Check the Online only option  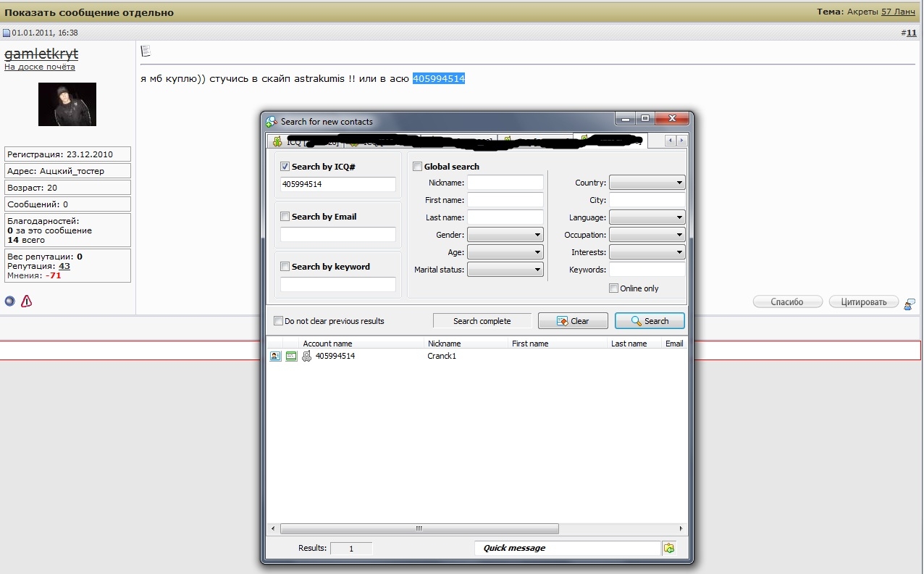point(614,288)
